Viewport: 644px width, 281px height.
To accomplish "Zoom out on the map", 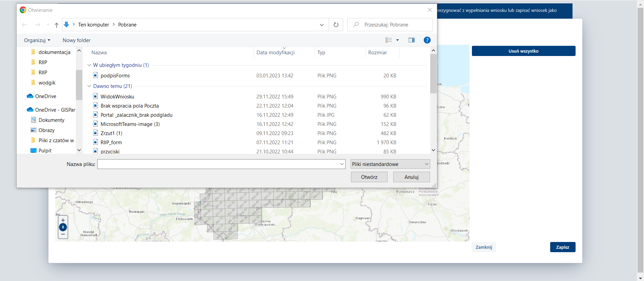I will (x=63, y=234).
